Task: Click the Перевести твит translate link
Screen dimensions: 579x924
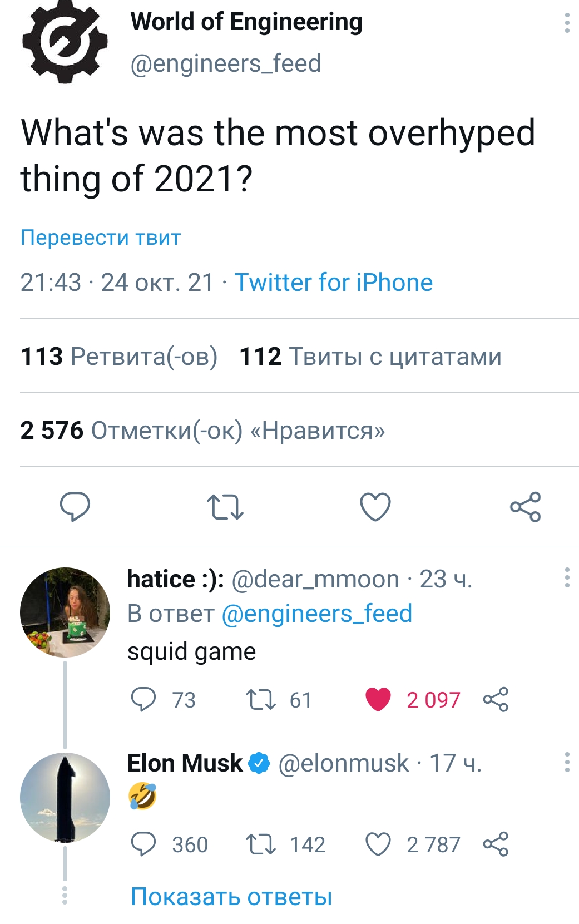Action: 101,238
